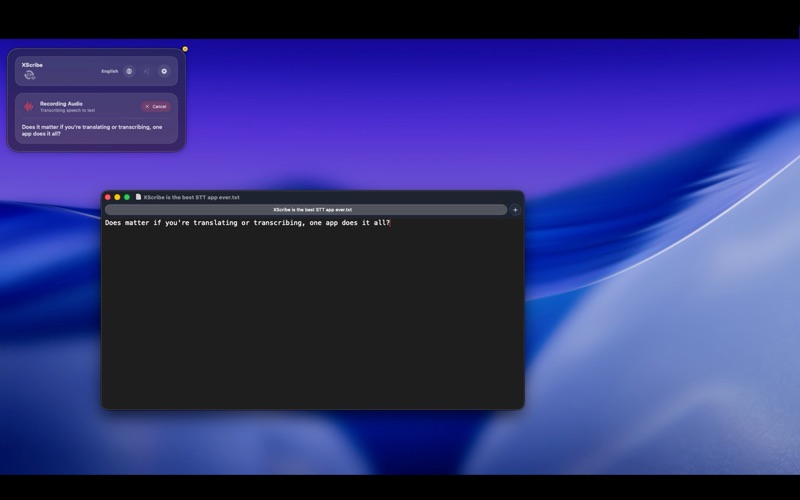Click 'Transcribing speech to text' subtitle

pyautogui.click(x=67, y=110)
